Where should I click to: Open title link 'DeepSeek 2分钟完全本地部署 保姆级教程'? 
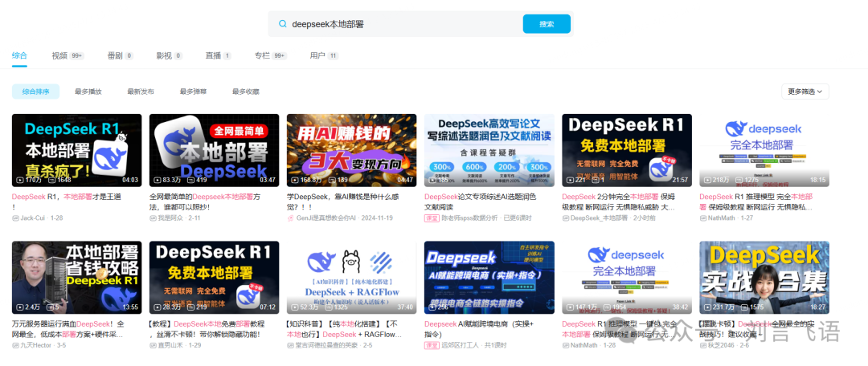[x=619, y=201]
